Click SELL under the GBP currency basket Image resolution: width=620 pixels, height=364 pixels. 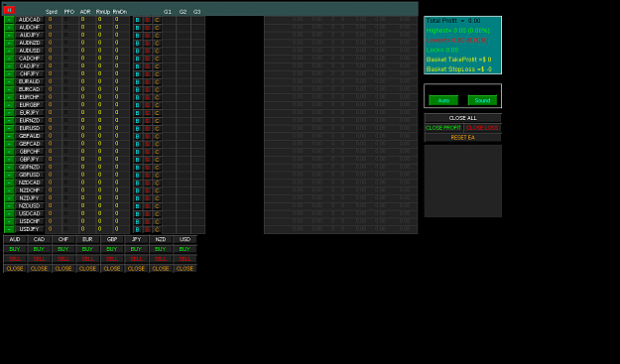click(x=112, y=259)
